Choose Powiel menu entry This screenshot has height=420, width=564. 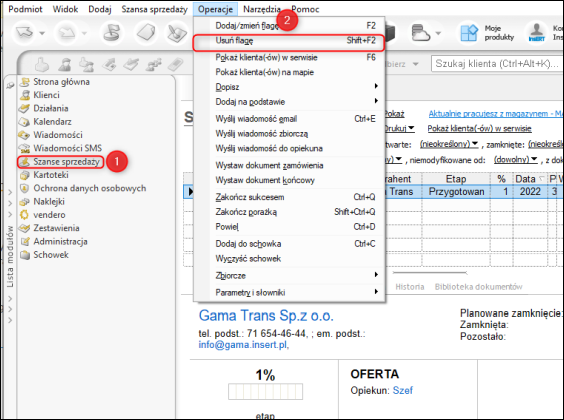(x=290, y=227)
